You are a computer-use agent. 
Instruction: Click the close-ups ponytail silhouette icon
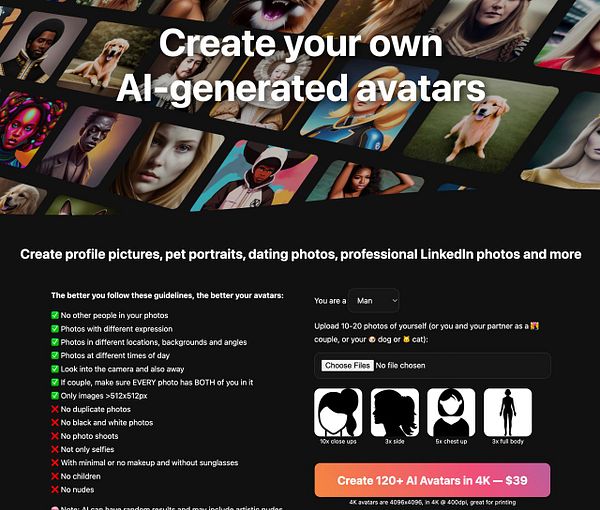click(338, 412)
